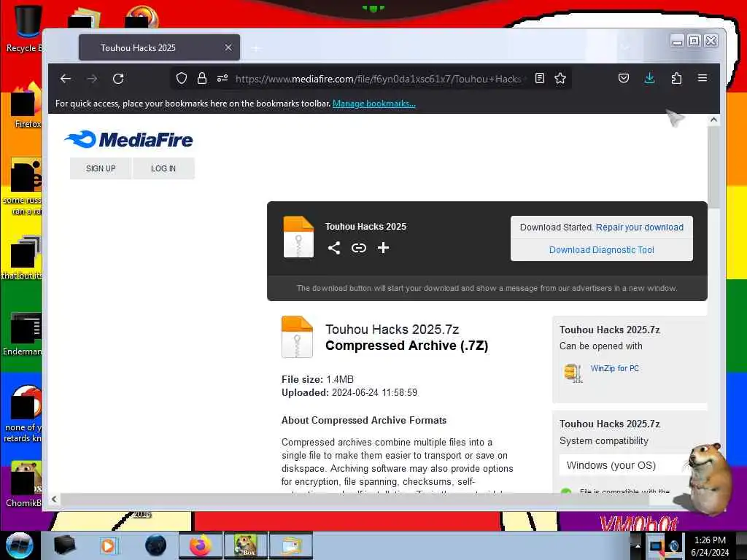Click the copy link chain icon
747x560 pixels.
(x=359, y=248)
